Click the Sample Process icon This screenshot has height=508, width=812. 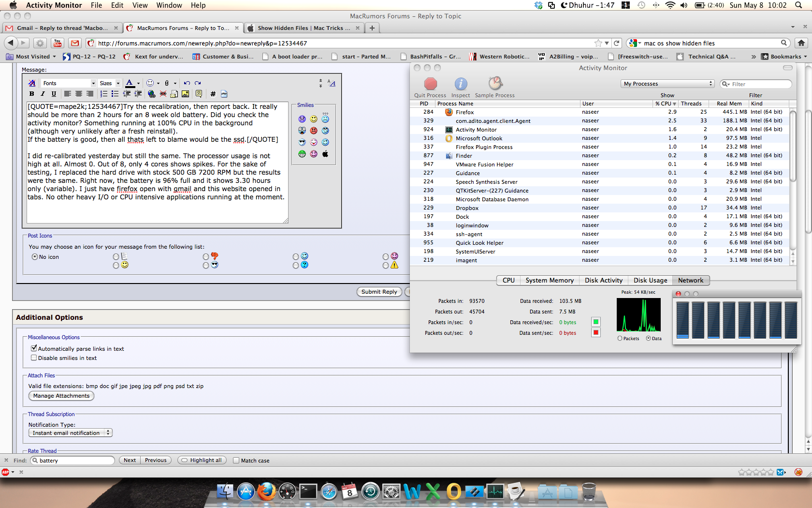point(495,84)
